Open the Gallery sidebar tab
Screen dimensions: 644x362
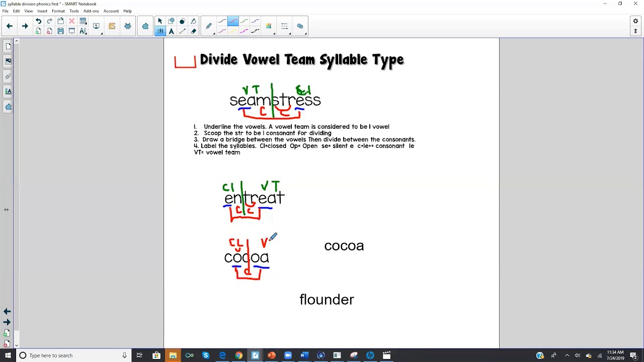click(8, 61)
